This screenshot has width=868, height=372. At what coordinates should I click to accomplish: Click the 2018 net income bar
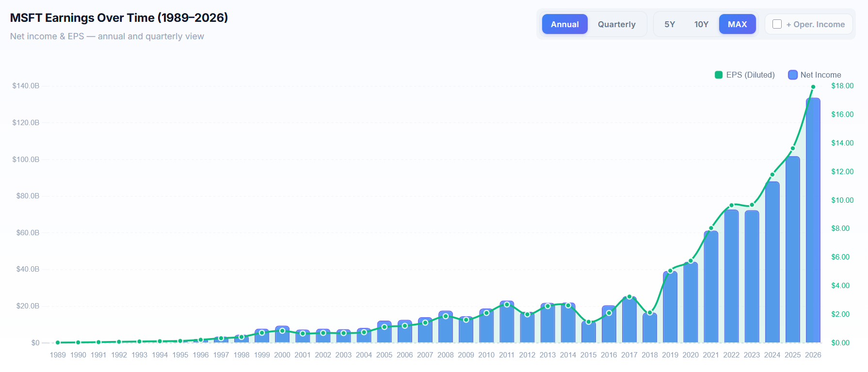[650, 328]
